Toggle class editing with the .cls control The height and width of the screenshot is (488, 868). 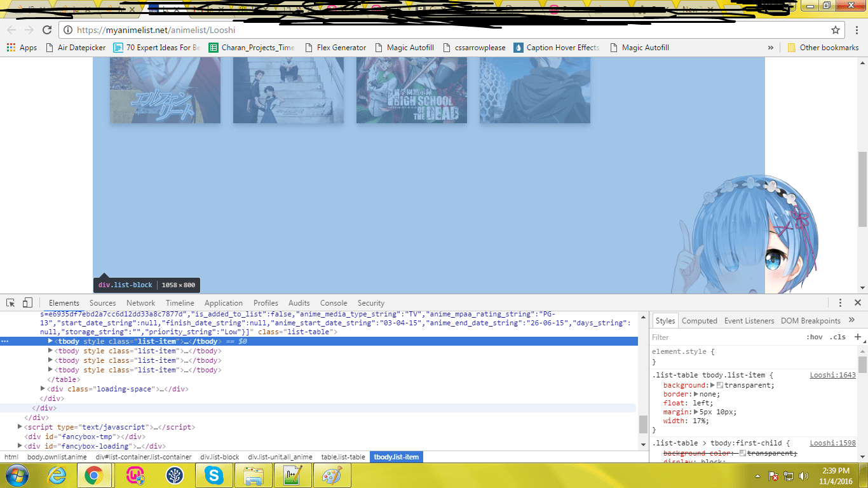(x=837, y=337)
